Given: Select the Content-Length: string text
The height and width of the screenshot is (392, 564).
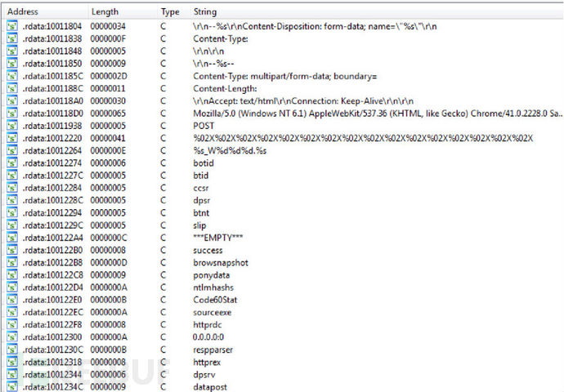Looking at the screenshot, I should coord(226,89).
